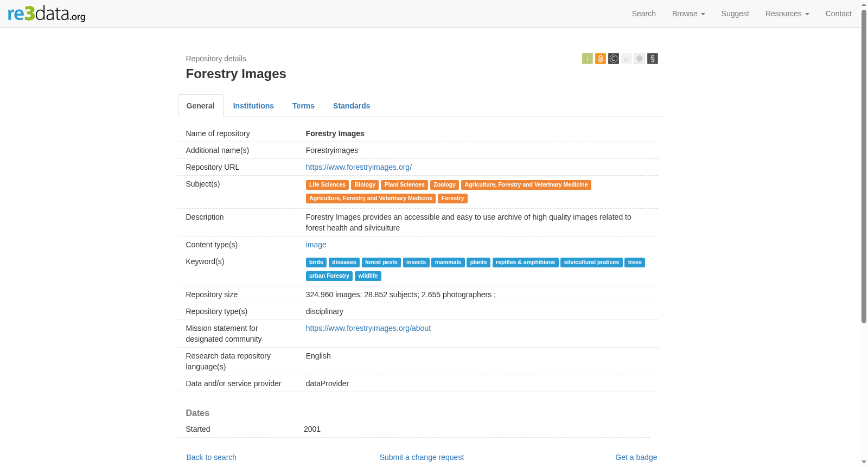Click the 'Subject(s)' row label
This screenshot has height=467, width=868.
point(203,184)
